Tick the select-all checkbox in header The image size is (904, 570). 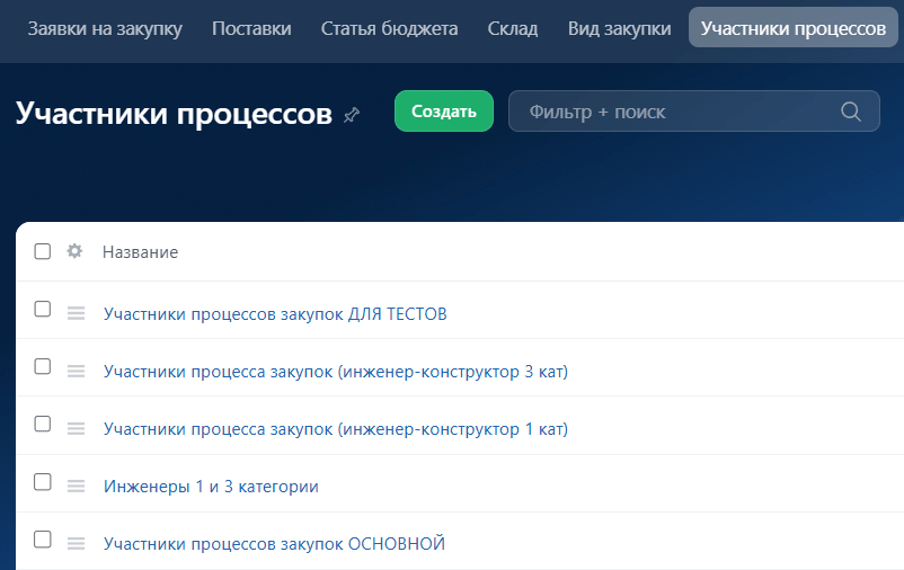click(42, 251)
